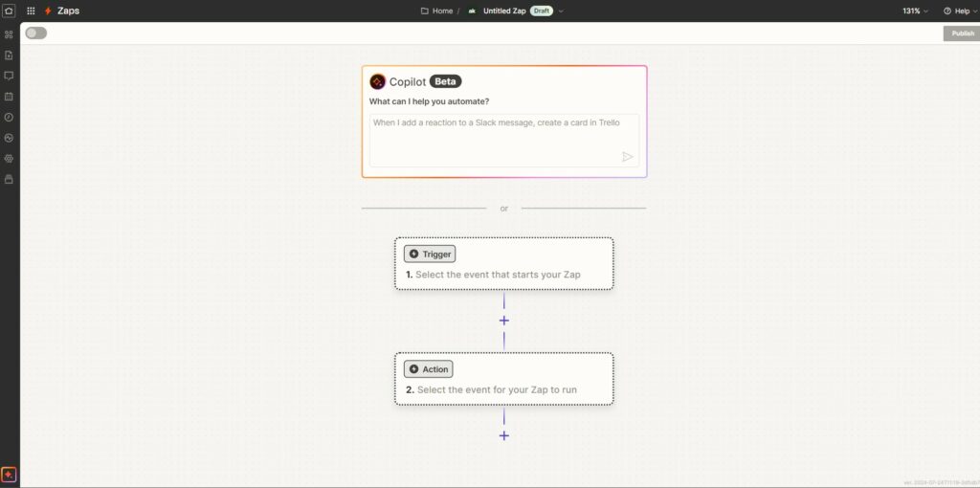Image resolution: width=980 pixels, height=488 pixels.
Task: Open the settings gear icon in sidebar
Action: pyautogui.click(x=9, y=158)
